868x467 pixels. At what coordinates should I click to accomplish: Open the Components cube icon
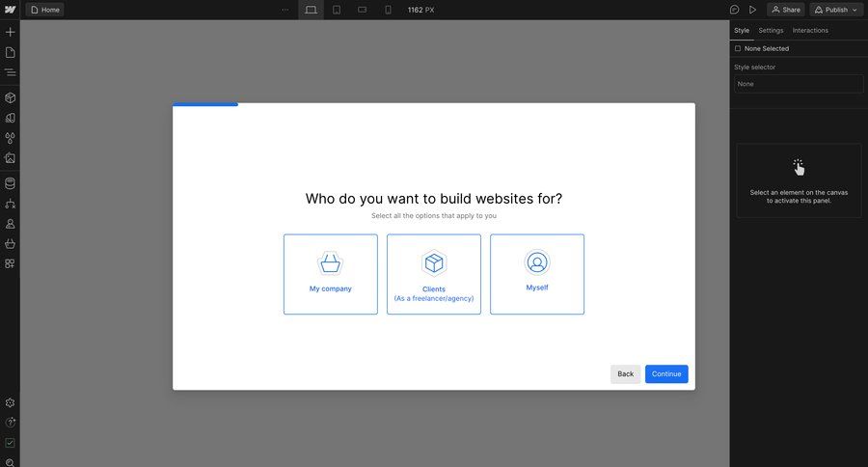tap(10, 98)
